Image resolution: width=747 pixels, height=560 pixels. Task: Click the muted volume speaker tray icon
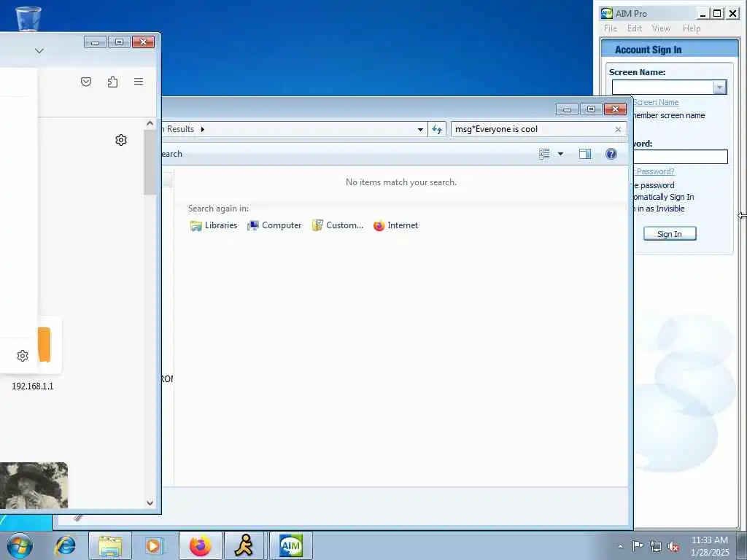coord(673,547)
